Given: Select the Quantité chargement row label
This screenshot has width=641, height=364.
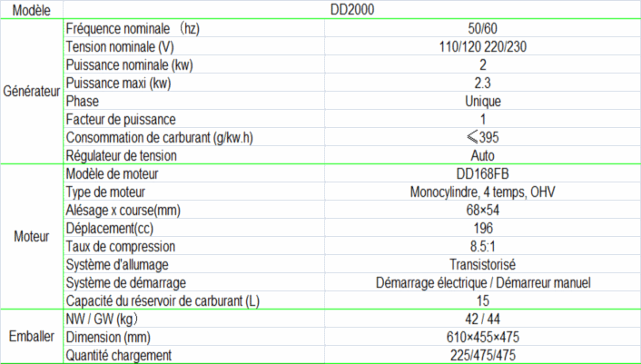Looking at the screenshot, I should click(x=119, y=354).
